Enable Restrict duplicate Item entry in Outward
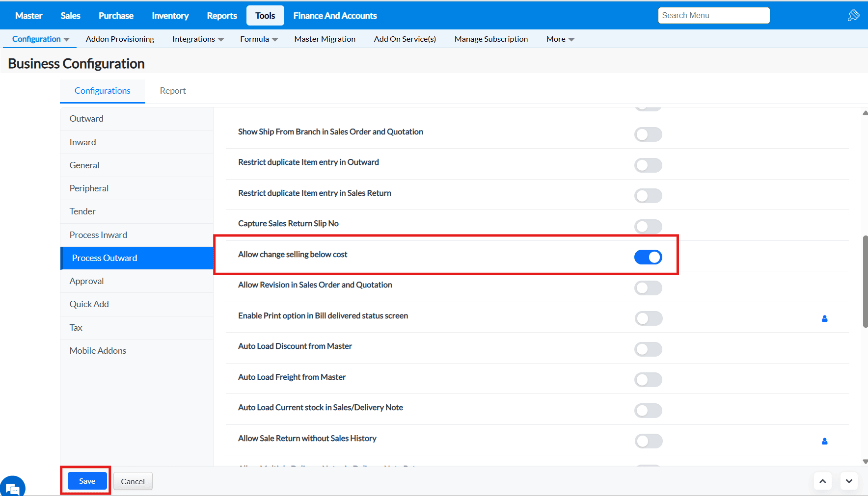This screenshot has height=496, width=868. coord(648,165)
